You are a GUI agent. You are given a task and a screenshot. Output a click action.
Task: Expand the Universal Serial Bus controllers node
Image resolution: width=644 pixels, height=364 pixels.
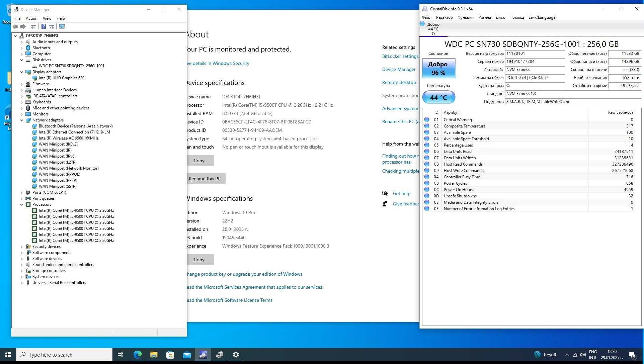pos(22,283)
